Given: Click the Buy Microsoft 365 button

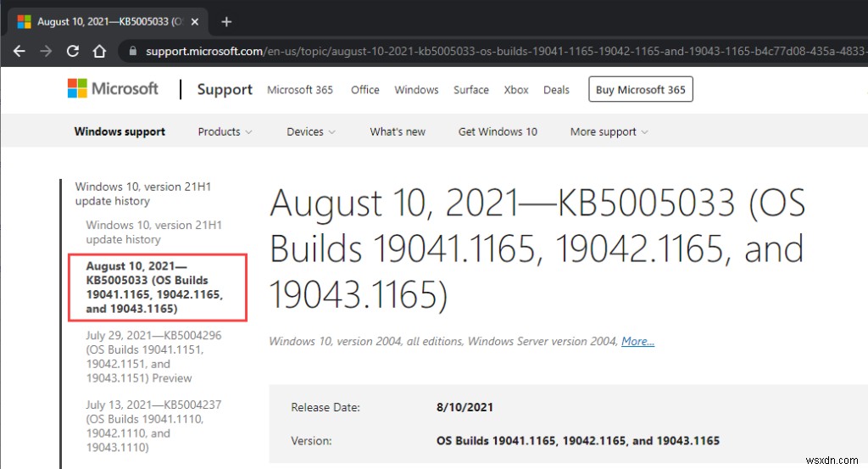Looking at the screenshot, I should (x=641, y=90).
